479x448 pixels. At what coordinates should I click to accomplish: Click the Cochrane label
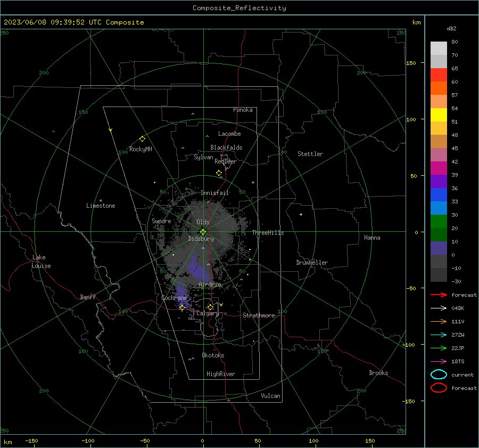click(x=174, y=298)
